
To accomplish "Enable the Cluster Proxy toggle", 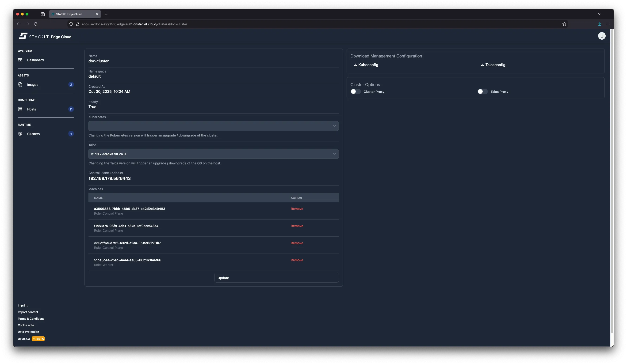I will point(355,91).
